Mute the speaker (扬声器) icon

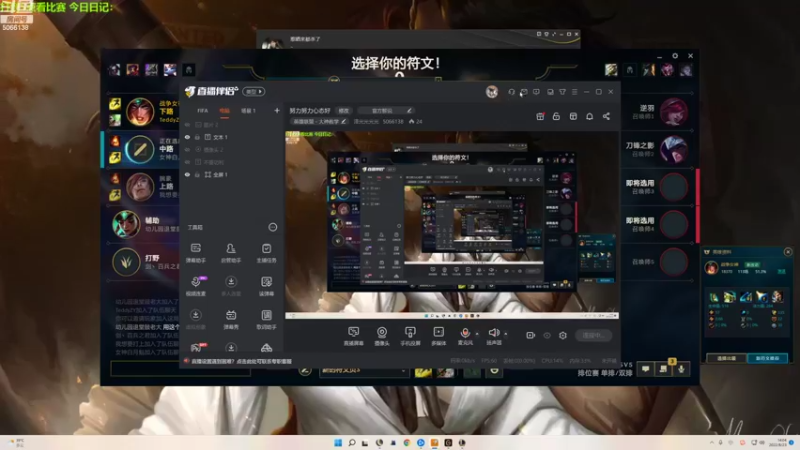[493, 333]
